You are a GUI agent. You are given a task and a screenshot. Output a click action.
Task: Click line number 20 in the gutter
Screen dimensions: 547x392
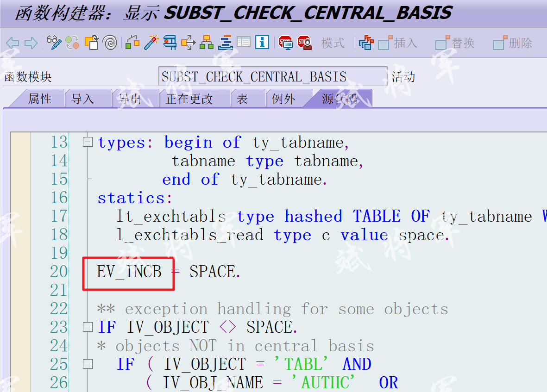pyautogui.click(x=59, y=272)
